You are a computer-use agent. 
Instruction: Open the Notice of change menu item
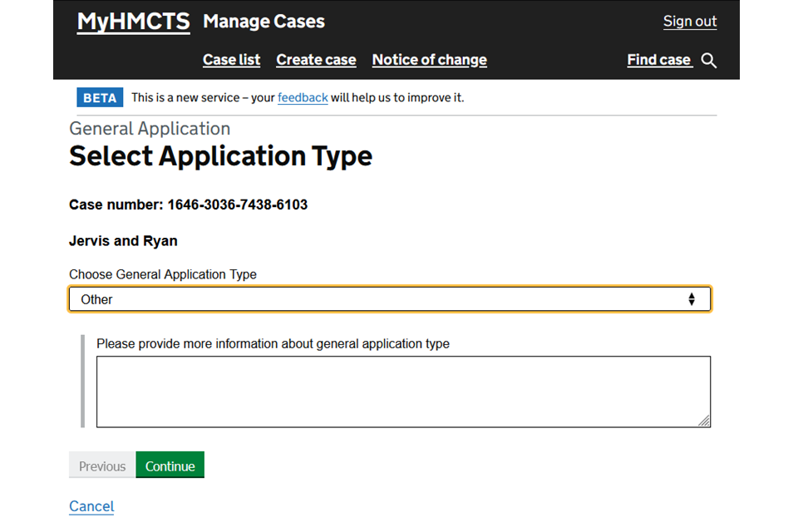click(x=429, y=60)
